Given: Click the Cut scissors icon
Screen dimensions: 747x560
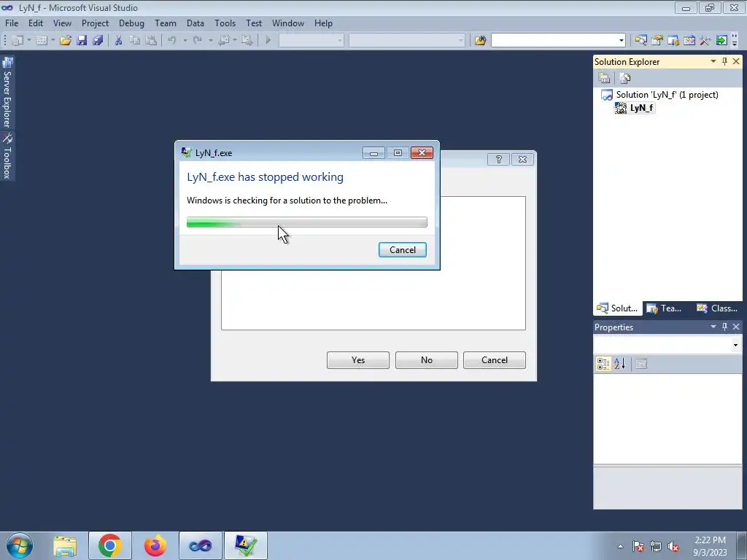Looking at the screenshot, I should tap(119, 41).
